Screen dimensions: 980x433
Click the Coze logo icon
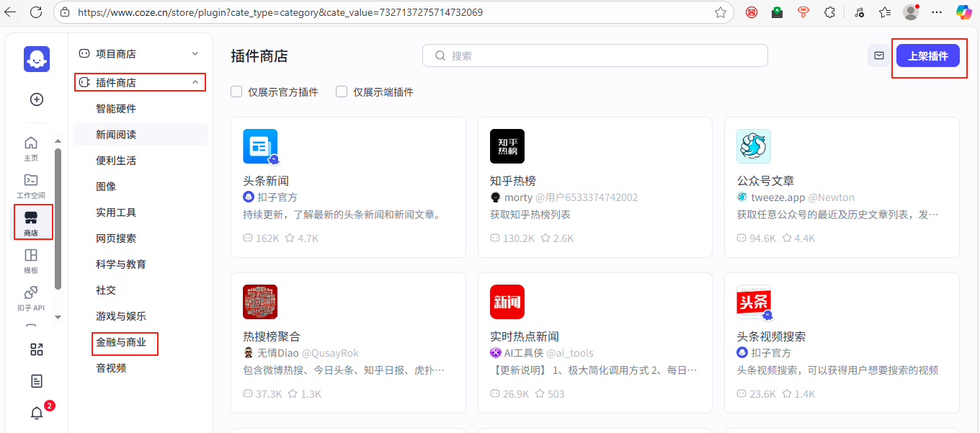[37, 59]
